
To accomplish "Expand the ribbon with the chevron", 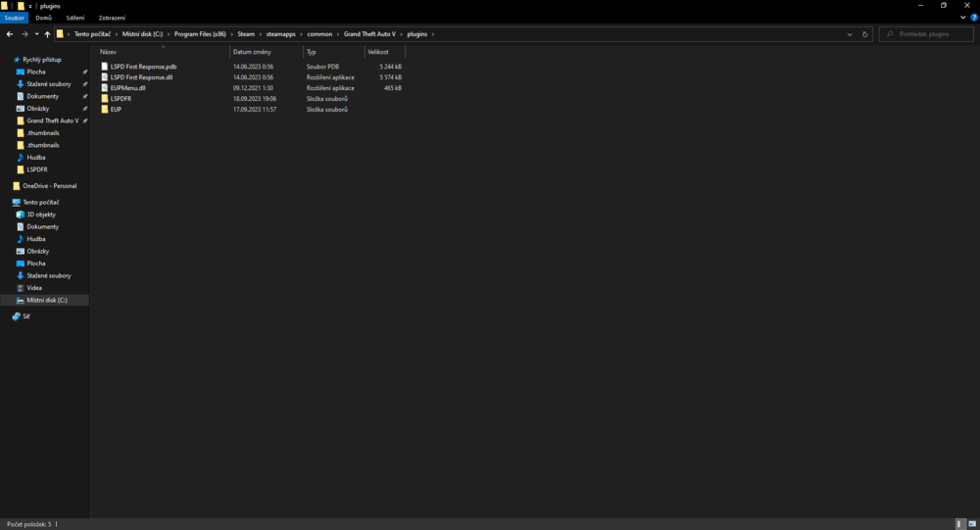I will point(963,18).
